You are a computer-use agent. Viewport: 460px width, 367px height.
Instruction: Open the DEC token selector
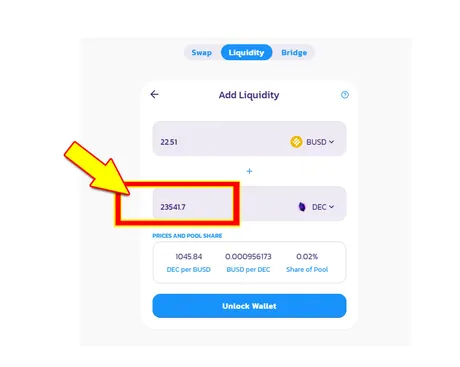pyautogui.click(x=315, y=207)
